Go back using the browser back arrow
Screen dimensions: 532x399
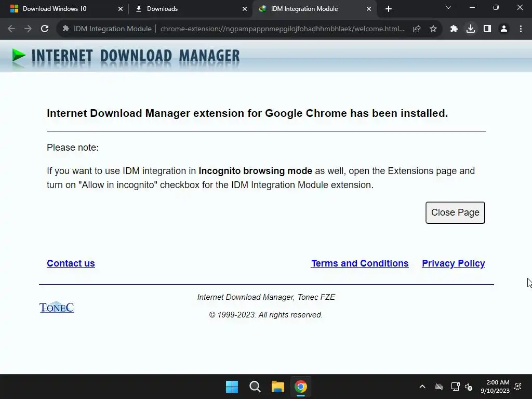pos(11,29)
